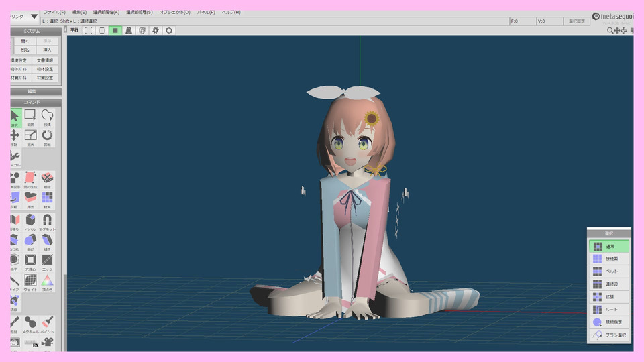The image size is (644, 362).
Task: Activate the Magnet (マグネット) tool
Action: 47,222
